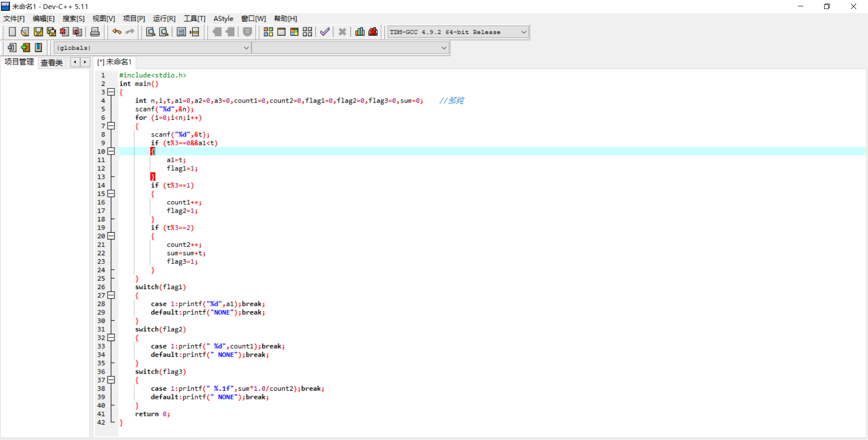The width and height of the screenshot is (868, 440).
Task: Run the program with the window icon
Action: [281, 32]
